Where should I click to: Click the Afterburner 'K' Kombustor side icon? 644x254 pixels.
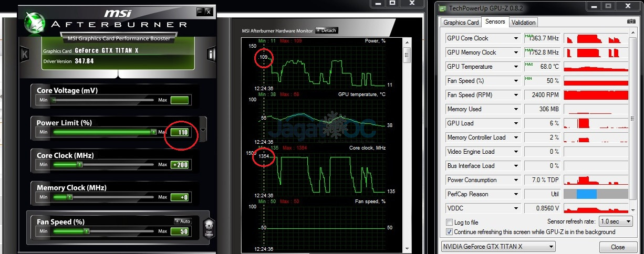pos(24,54)
